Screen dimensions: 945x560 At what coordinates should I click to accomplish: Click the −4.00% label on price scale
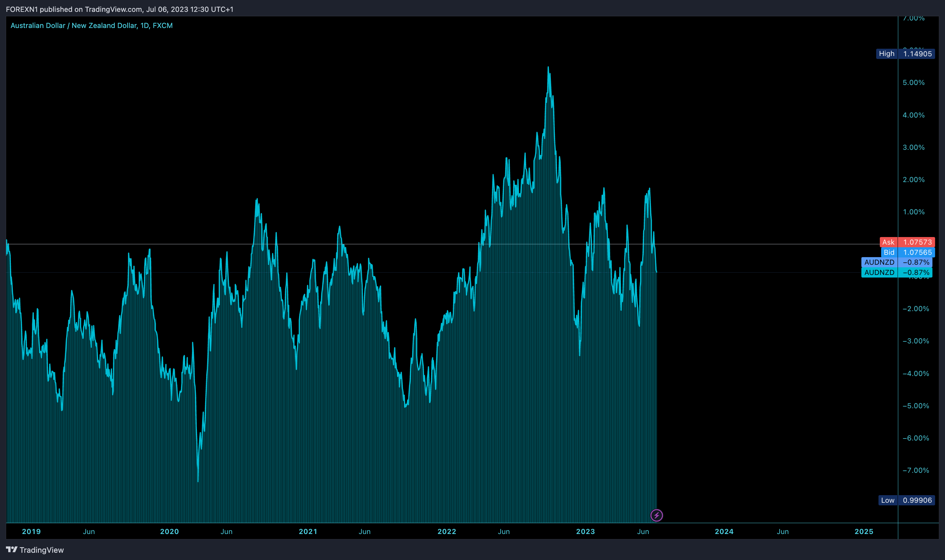916,373
